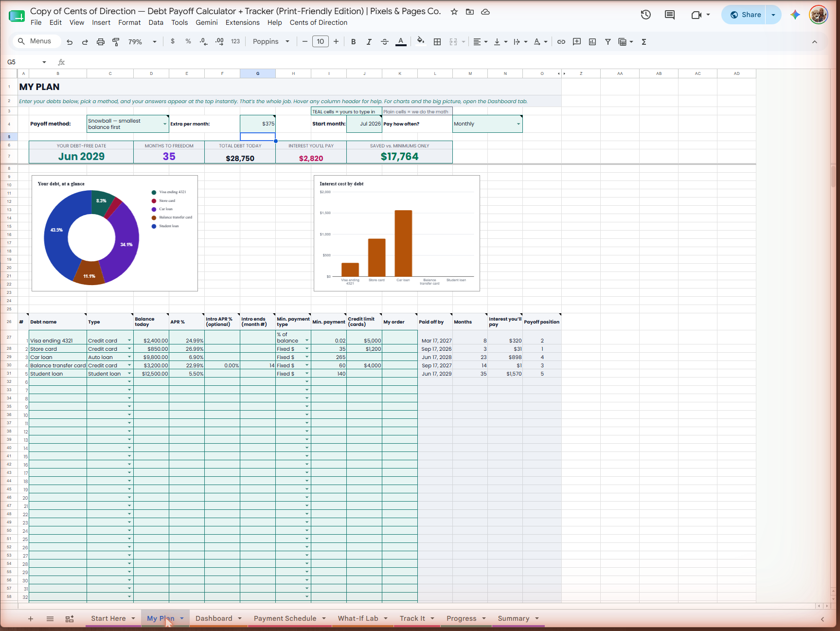Open the text color picker

pos(401,42)
